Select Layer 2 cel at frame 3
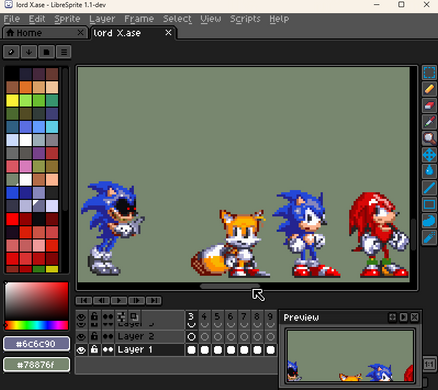The height and width of the screenshot is (390, 438). tap(191, 337)
